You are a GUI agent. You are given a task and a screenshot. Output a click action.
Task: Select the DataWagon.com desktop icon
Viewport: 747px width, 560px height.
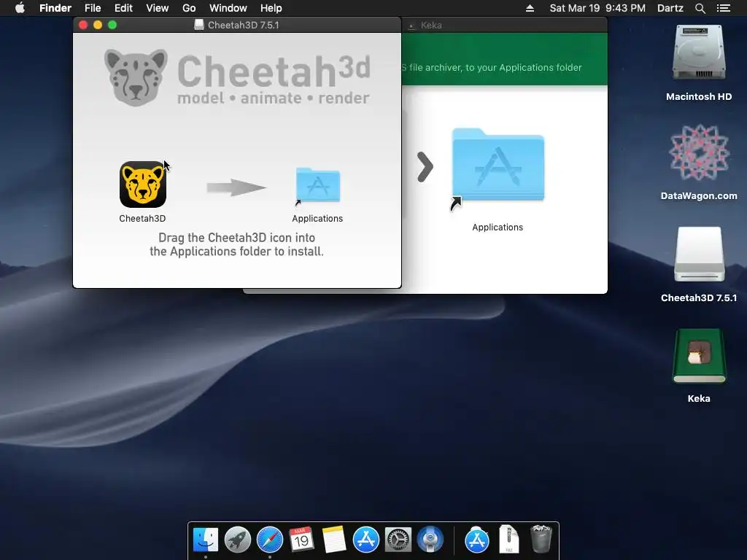[699, 152]
